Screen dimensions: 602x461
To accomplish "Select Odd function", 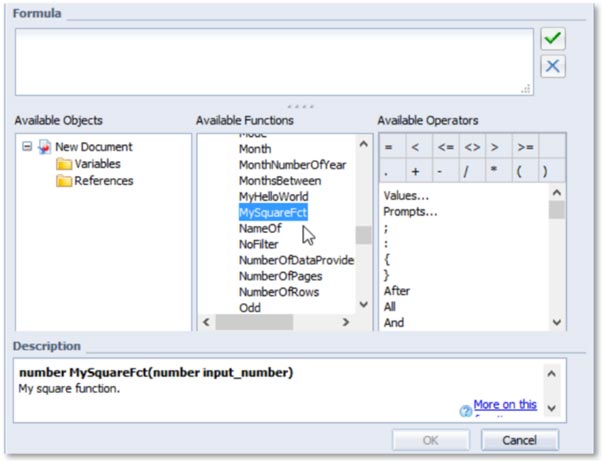I will click(250, 308).
